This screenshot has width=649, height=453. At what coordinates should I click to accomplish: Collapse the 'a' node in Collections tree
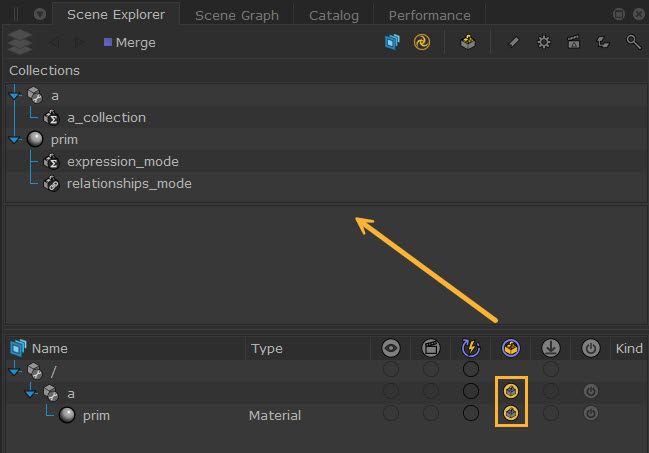14,95
